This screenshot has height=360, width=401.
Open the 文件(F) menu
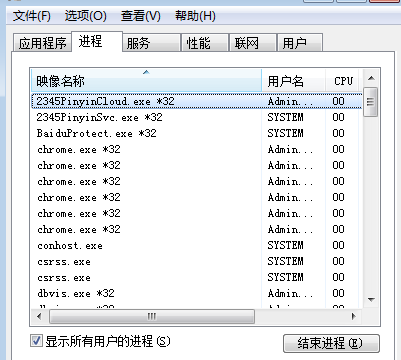click(32, 16)
